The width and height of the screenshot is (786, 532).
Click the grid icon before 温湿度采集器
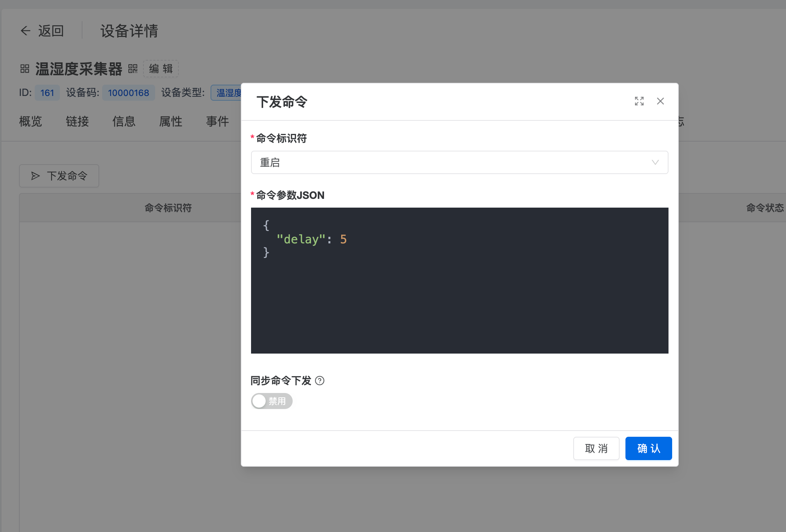(25, 69)
